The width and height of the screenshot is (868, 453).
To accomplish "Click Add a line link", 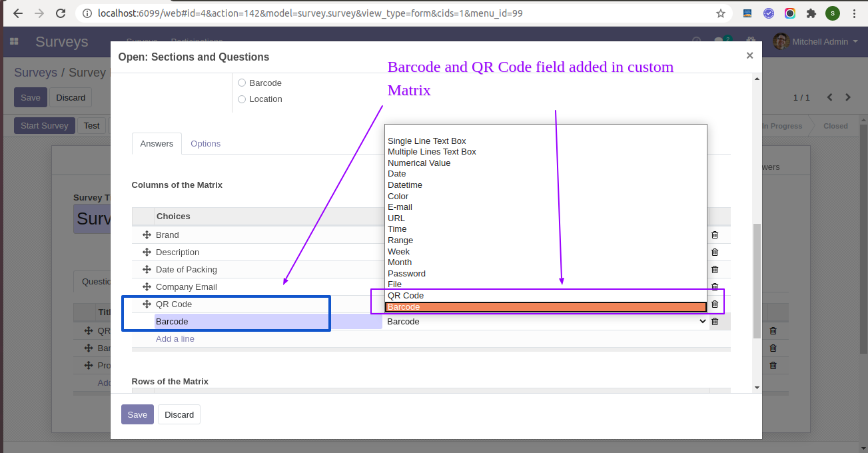I will pos(175,339).
